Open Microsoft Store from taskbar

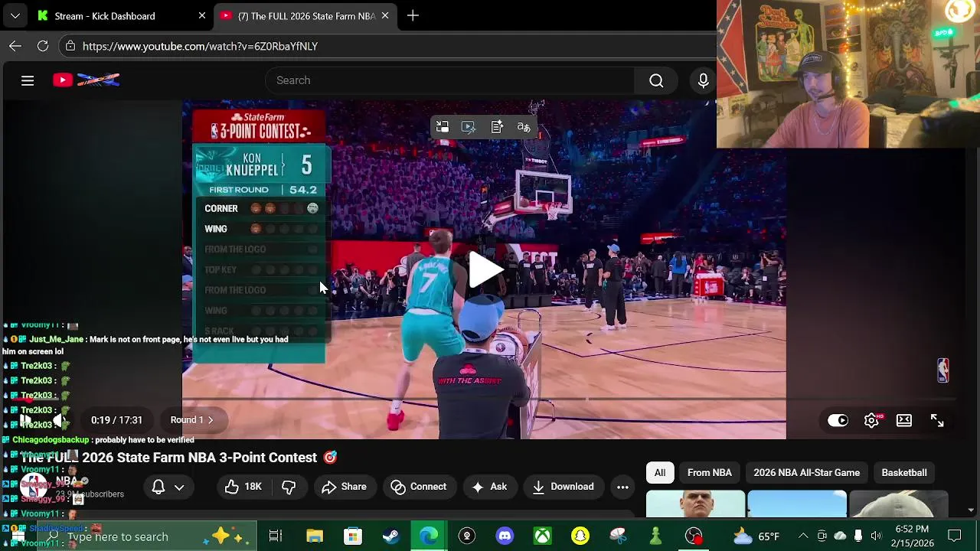click(352, 536)
